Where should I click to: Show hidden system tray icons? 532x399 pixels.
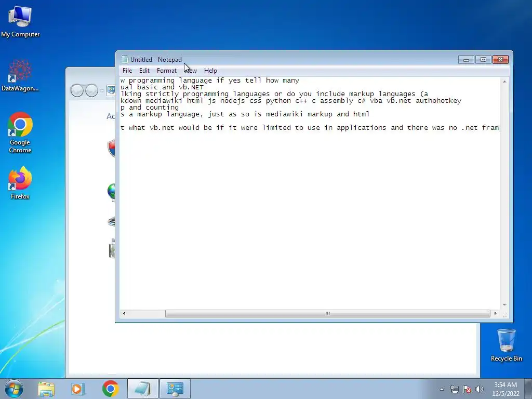442,389
